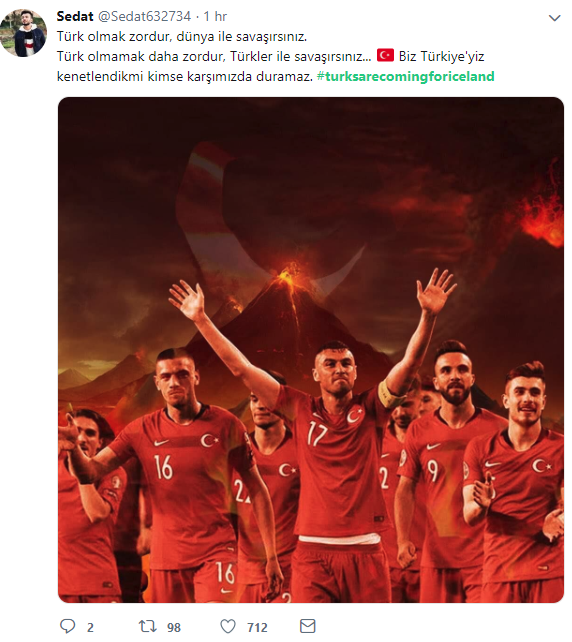Viewport: 572px width, 642px height.
Task: Click the reply speech bubble icon
Action: coord(68,626)
